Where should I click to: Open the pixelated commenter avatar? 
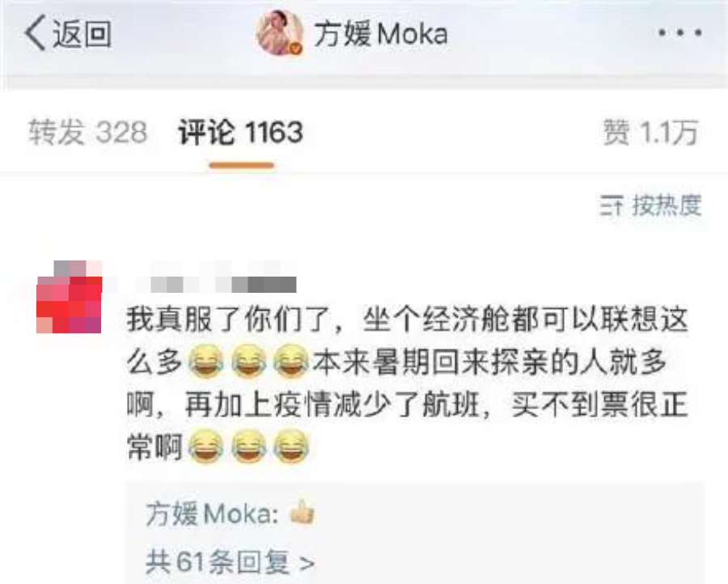coord(70,297)
